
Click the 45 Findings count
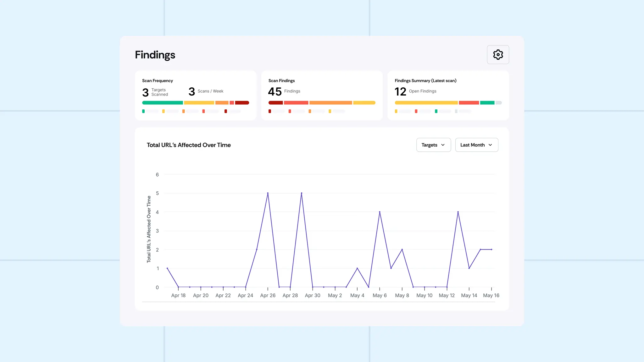pyautogui.click(x=275, y=91)
